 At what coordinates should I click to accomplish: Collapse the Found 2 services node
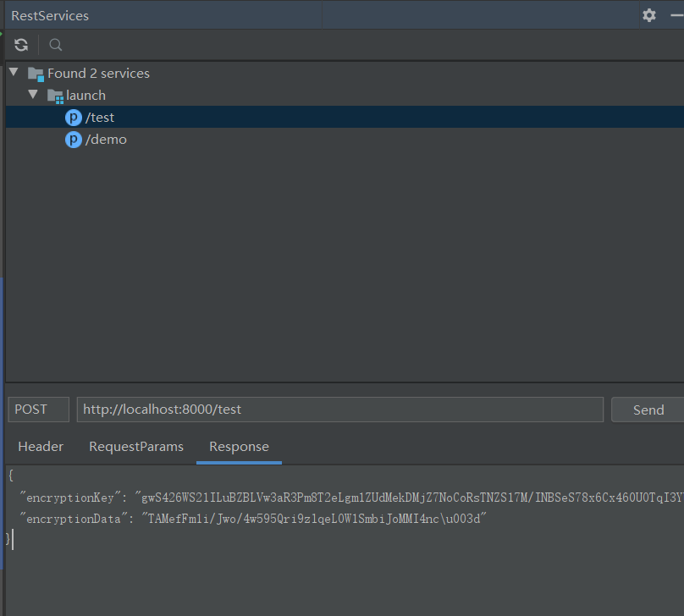coord(14,72)
